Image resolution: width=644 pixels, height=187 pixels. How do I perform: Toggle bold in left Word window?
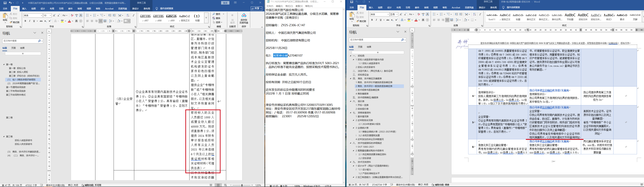[25, 21]
